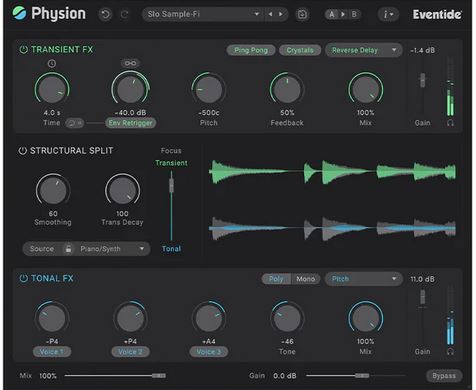Select Crystals option

[300, 50]
